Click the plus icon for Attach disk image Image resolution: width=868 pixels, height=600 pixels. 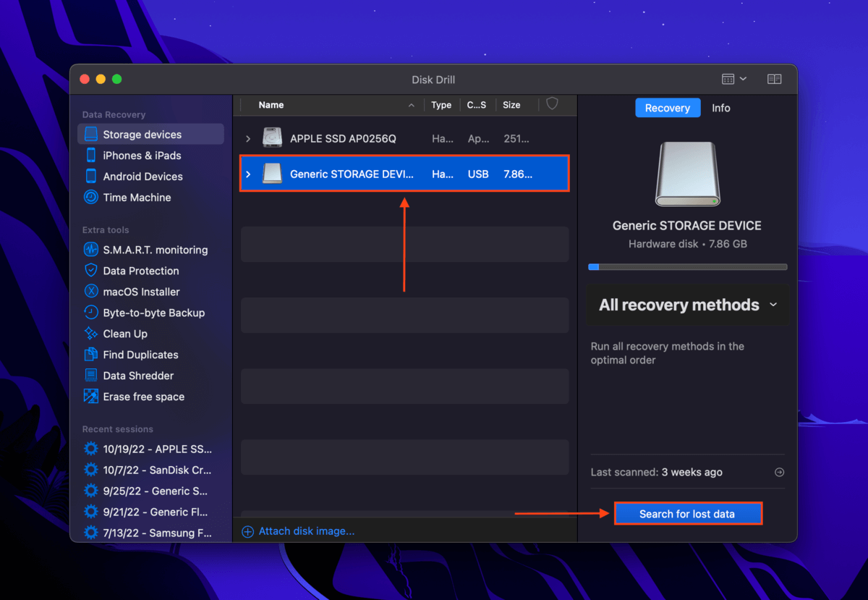point(247,531)
